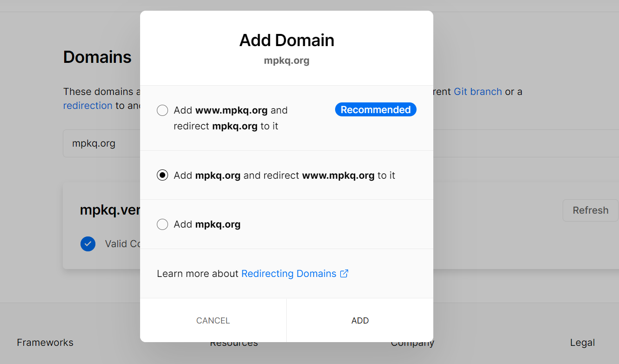Open the Frameworks footer section
This screenshot has width=619, height=364.
pyautogui.click(x=45, y=343)
